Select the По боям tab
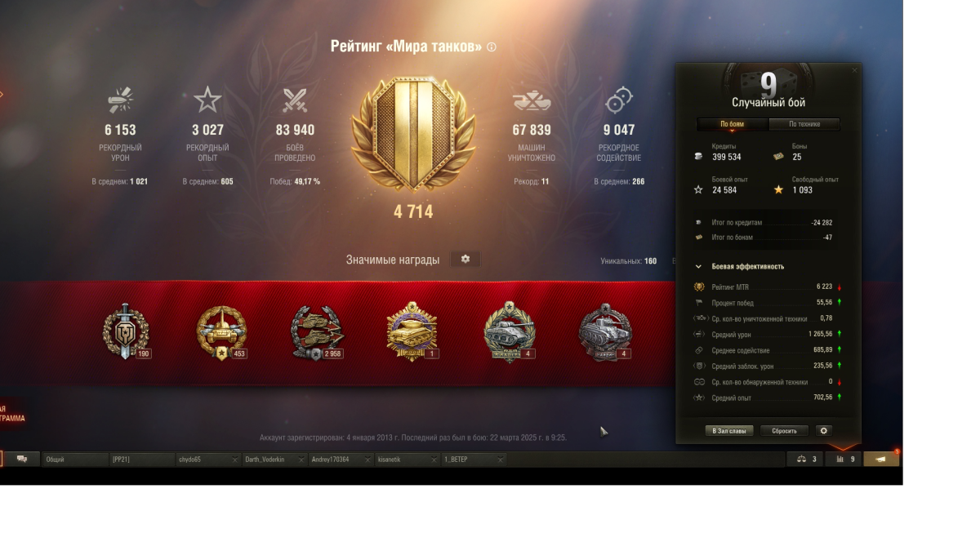This screenshot has width=980, height=551. pyautogui.click(x=732, y=124)
